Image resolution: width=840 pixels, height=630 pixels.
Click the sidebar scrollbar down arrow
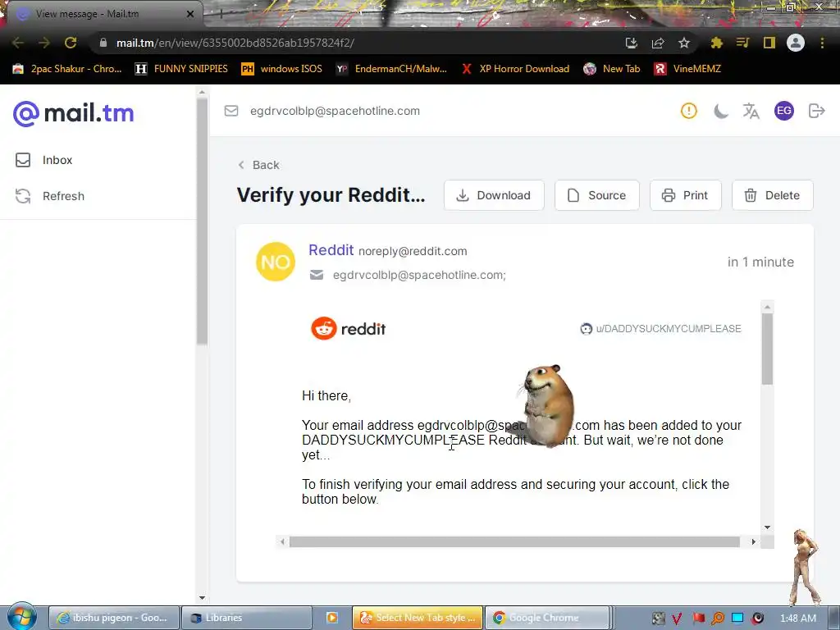[x=202, y=598]
